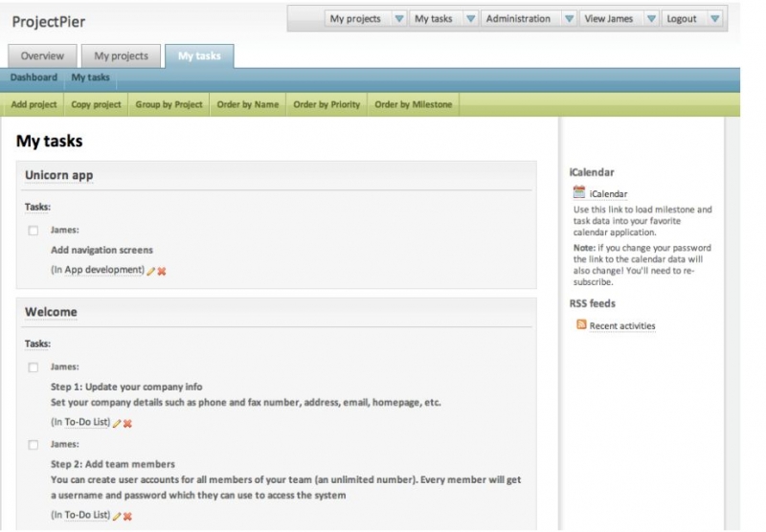Viewport: 766px width, 532px height.
Task: Click the iCalendar link text
Action: click(x=608, y=194)
